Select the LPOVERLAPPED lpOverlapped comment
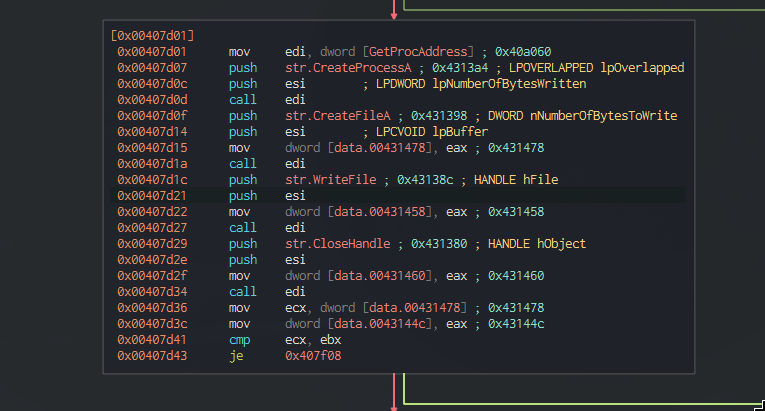 [x=596, y=68]
